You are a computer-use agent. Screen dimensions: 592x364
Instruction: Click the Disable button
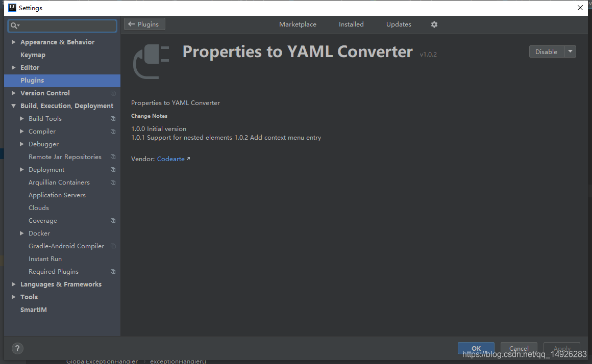(546, 51)
